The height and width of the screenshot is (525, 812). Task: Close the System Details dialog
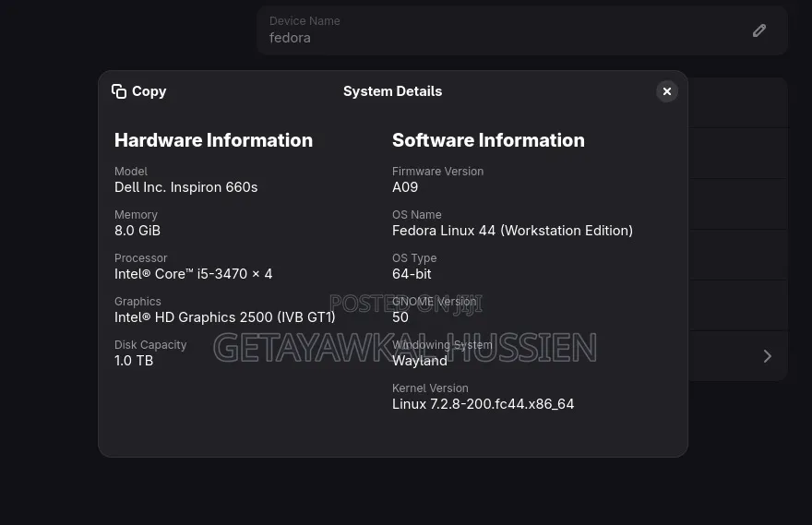tap(667, 91)
